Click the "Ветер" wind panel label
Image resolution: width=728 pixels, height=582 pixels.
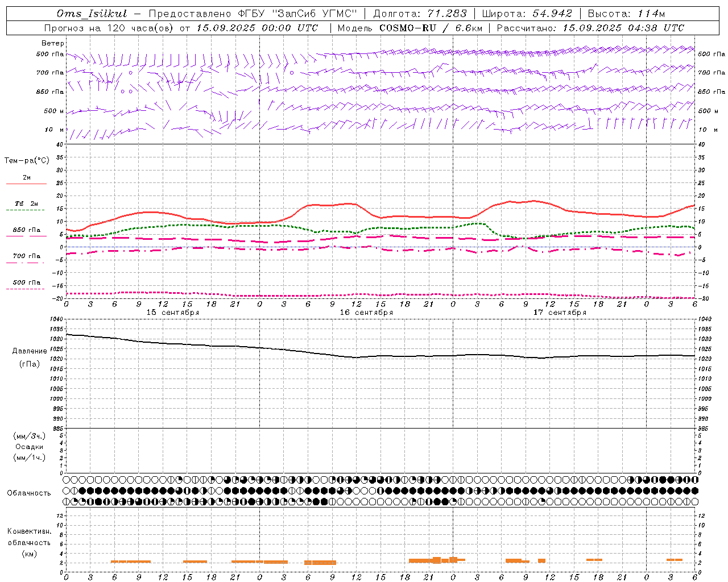click(53, 43)
